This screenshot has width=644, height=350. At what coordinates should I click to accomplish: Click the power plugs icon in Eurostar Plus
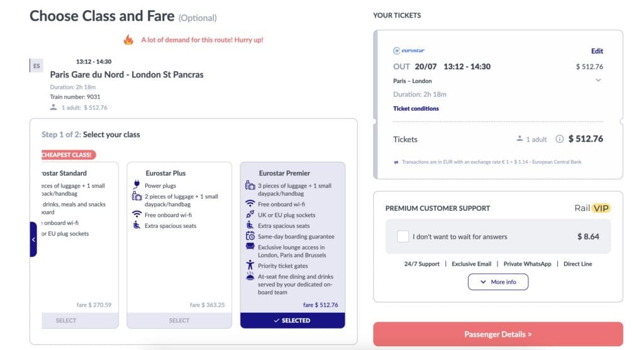[136, 184]
